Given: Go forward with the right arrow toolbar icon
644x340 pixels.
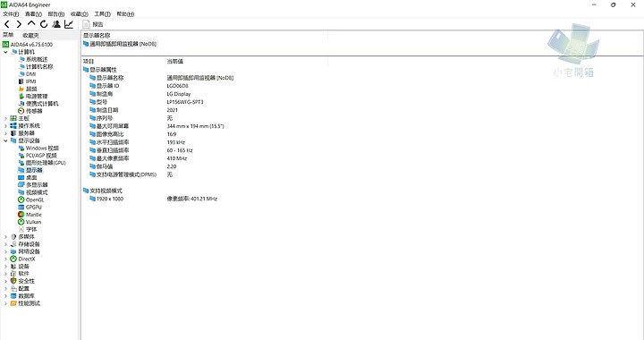Looking at the screenshot, I should click(x=19, y=24).
